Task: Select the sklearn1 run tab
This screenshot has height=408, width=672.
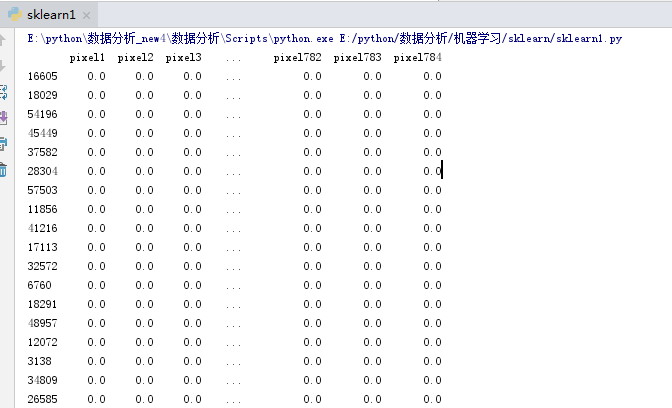Action: [x=51, y=15]
